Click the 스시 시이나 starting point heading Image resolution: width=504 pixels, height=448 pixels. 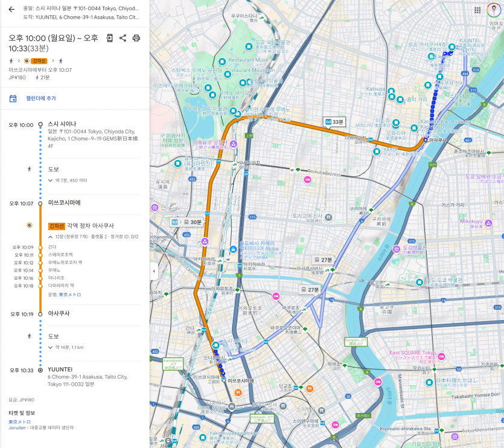(62, 124)
